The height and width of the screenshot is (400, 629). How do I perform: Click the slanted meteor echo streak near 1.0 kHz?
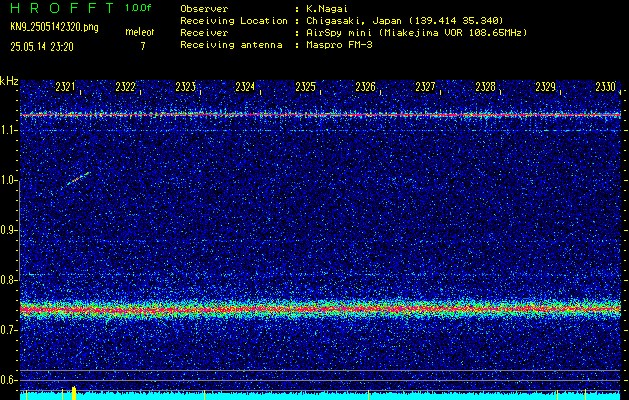pos(78,179)
